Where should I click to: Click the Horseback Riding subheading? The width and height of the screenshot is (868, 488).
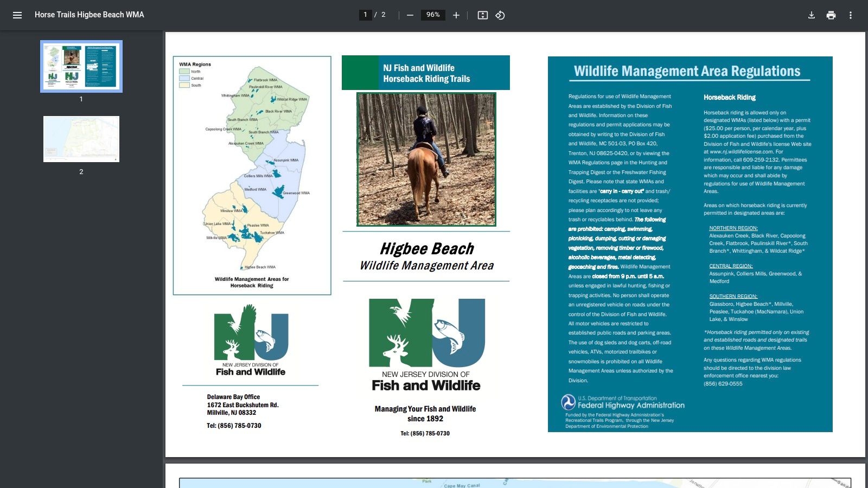coord(730,98)
